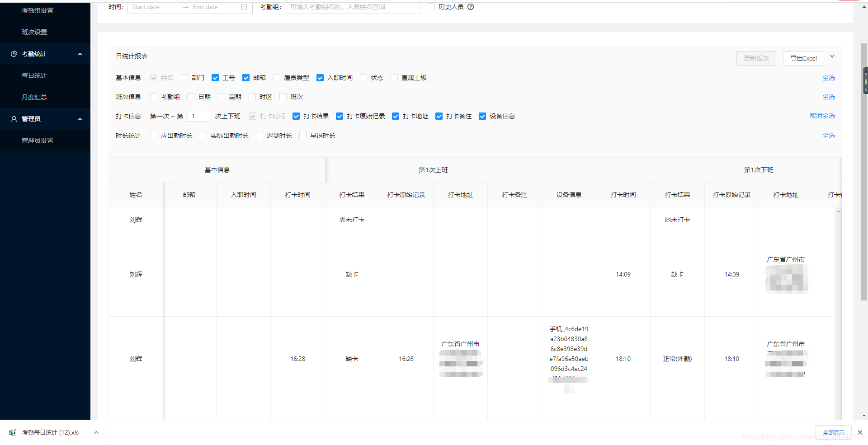This screenshot has width=868, height=445.
Task: Uncheck the 工号 checkbox
Action: (215, 78)
